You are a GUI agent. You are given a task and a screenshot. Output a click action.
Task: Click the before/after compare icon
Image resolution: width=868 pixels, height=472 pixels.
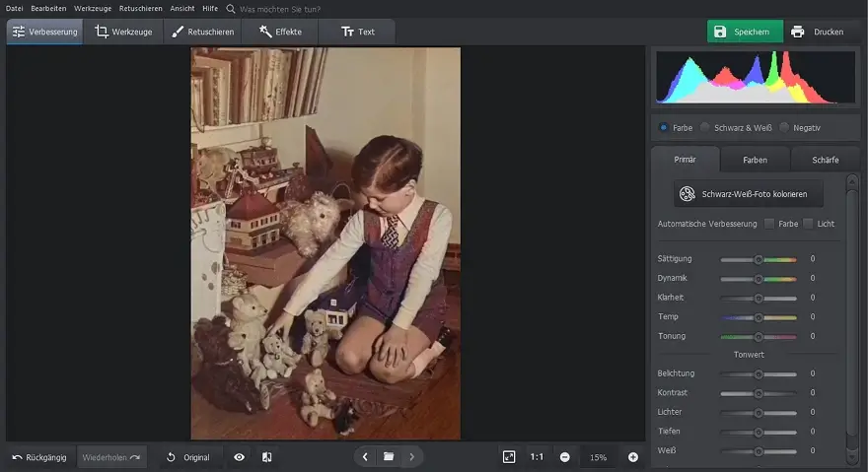coord(266,457)
